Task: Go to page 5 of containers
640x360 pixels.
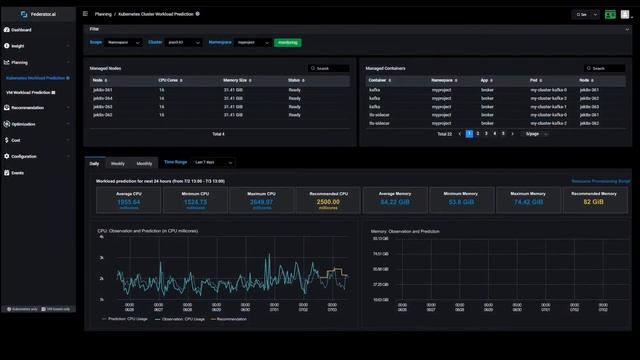Action: 503,134
